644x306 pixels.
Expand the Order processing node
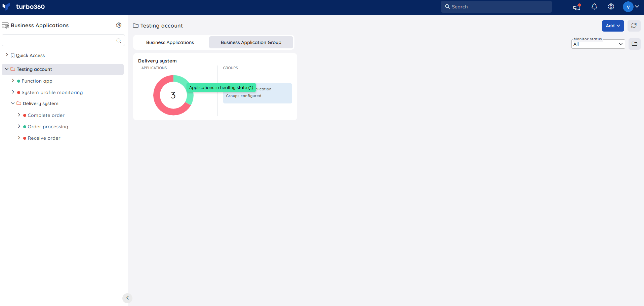tap(19, 126)
